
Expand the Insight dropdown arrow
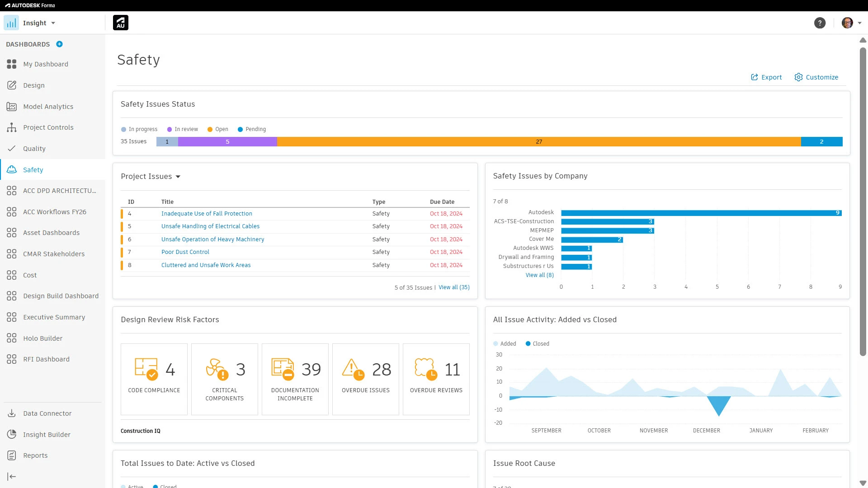pyautogui.click(x=53, y=23)
